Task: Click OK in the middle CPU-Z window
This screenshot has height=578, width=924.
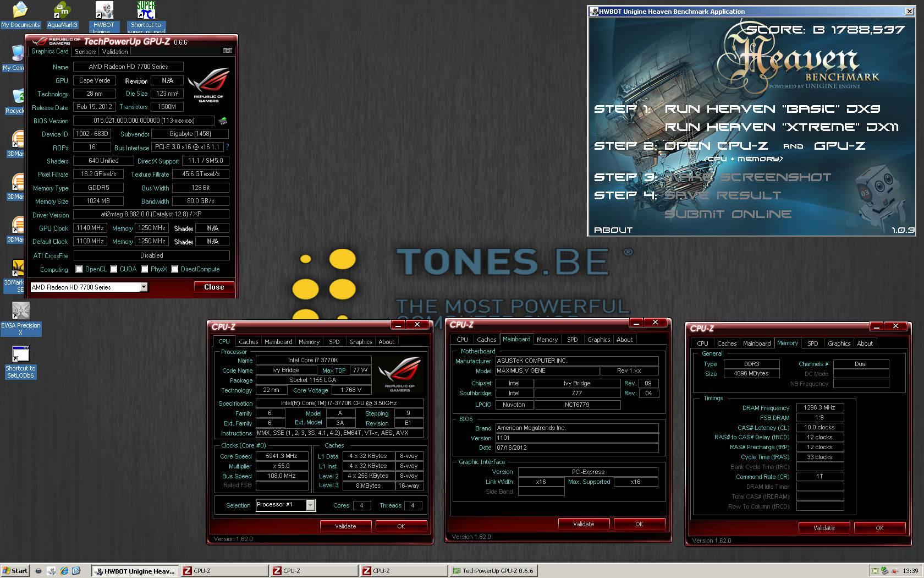Action: click(x=639, y=524)
